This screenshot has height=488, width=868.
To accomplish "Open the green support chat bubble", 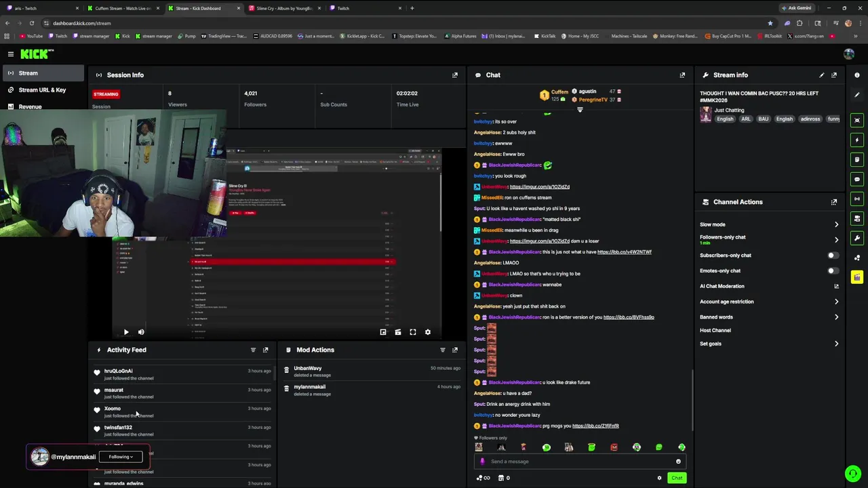I will (852, 473).
